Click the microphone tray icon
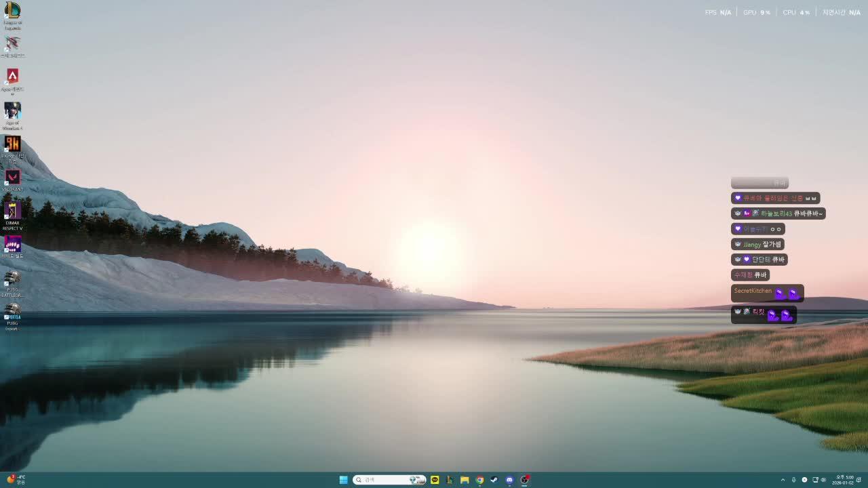 [x=793, y=480]
